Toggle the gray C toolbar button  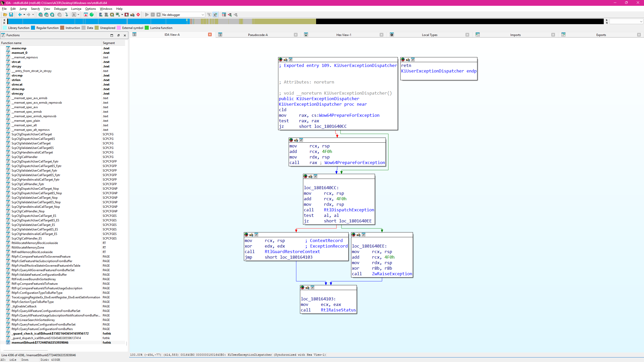click(x=209, y=15)
